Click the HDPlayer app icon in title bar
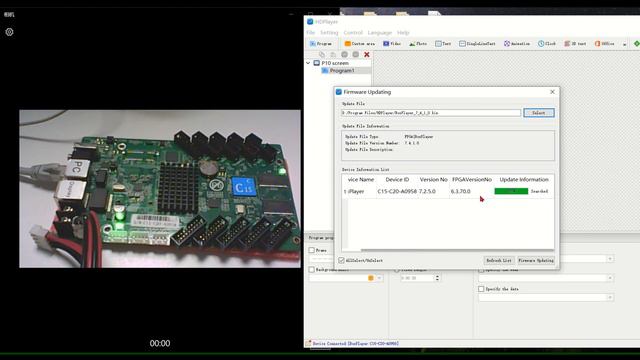This screenshot has height=360, width=640. tap(310, 22)
